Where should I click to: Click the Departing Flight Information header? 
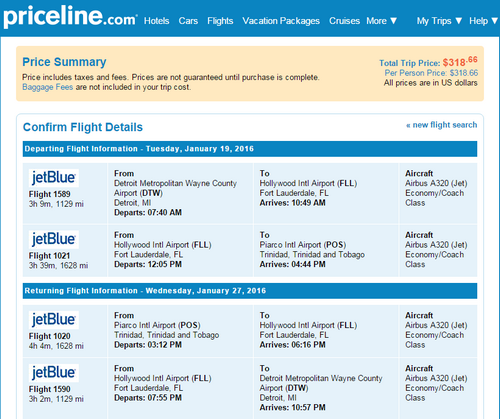click(250, 149)
